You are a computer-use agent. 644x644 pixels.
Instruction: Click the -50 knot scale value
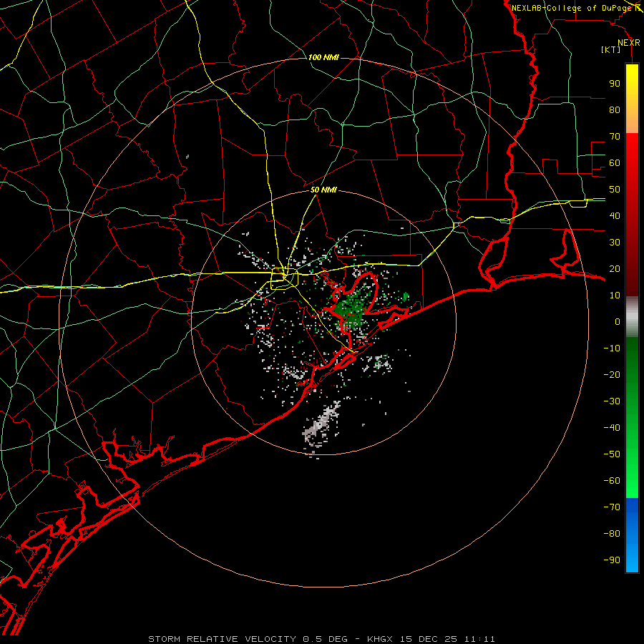pyautogui.click(x=612, y=454)
